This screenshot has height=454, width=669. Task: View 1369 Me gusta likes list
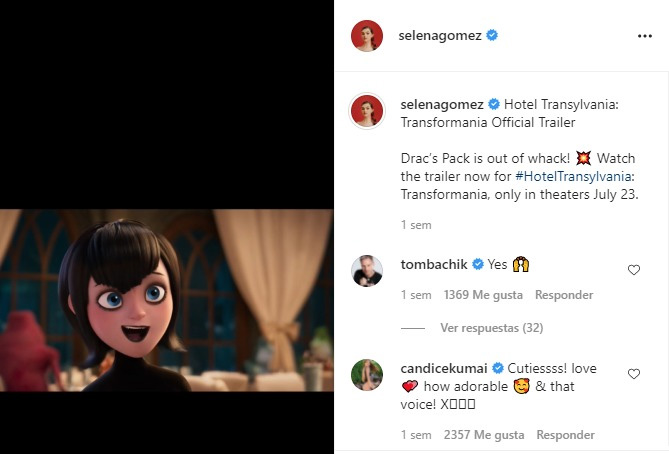483,295
